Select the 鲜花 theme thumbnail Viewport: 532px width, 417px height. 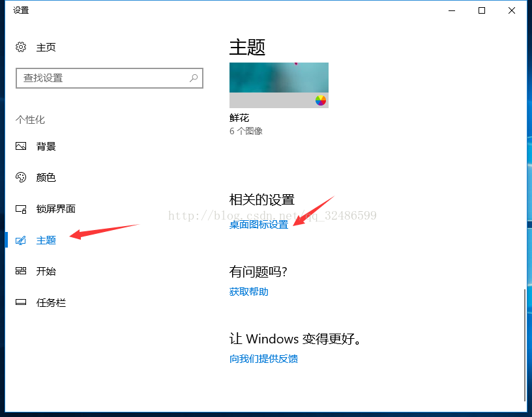[279, 85]
